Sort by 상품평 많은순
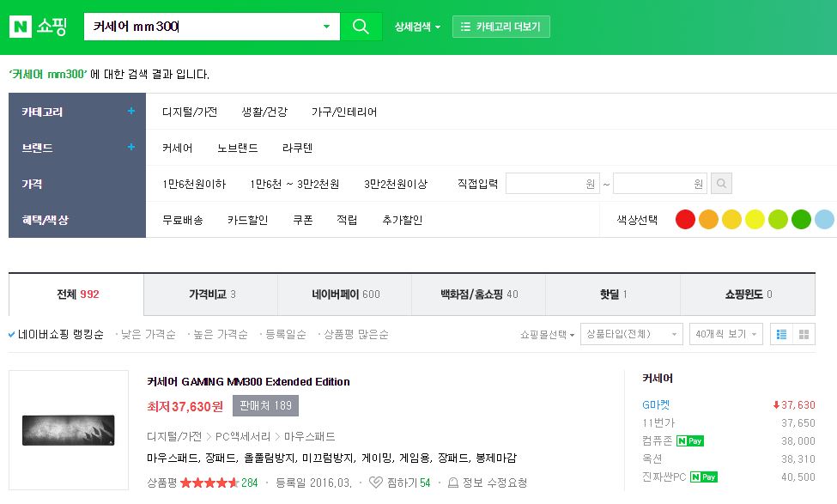This screenshot has height=504, width=837. coord(356,334)
